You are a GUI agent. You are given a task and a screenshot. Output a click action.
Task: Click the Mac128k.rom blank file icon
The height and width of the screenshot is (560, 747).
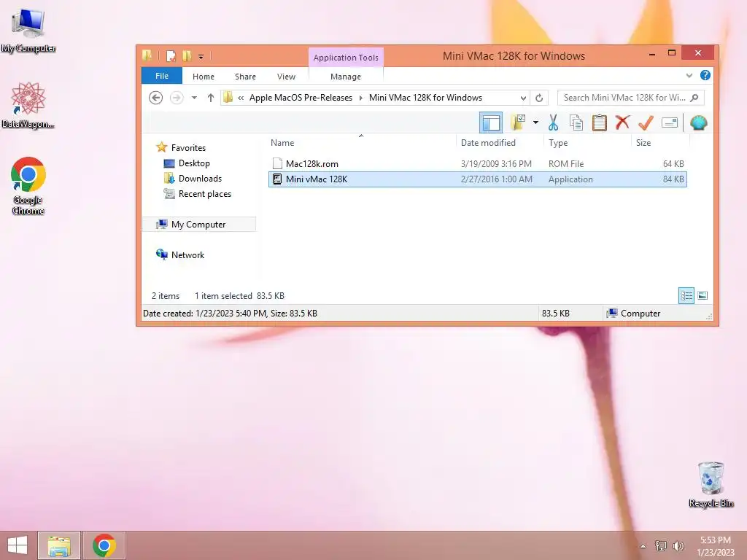pos(276,164)
